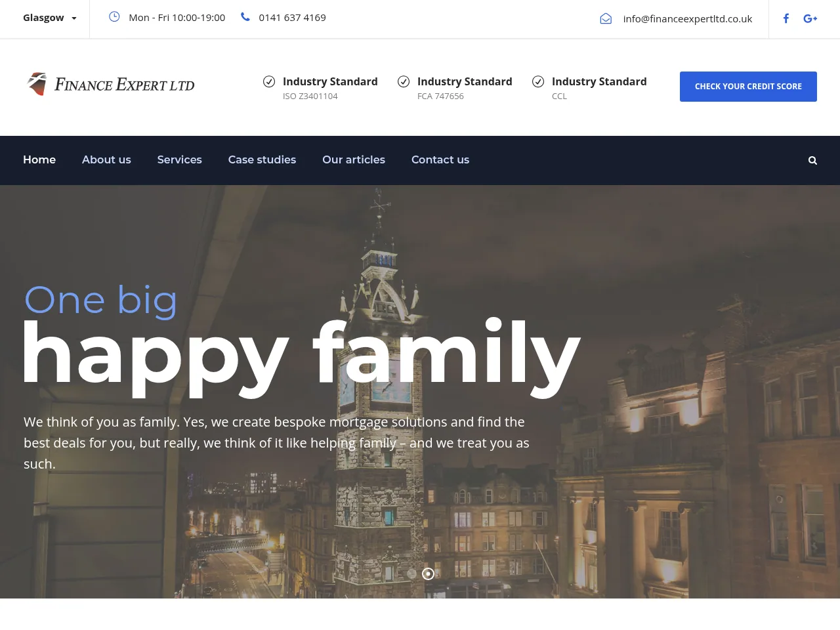Click the info@financeexpertltd.co.uk email link
840x630 pixels.
coord(688,18)
